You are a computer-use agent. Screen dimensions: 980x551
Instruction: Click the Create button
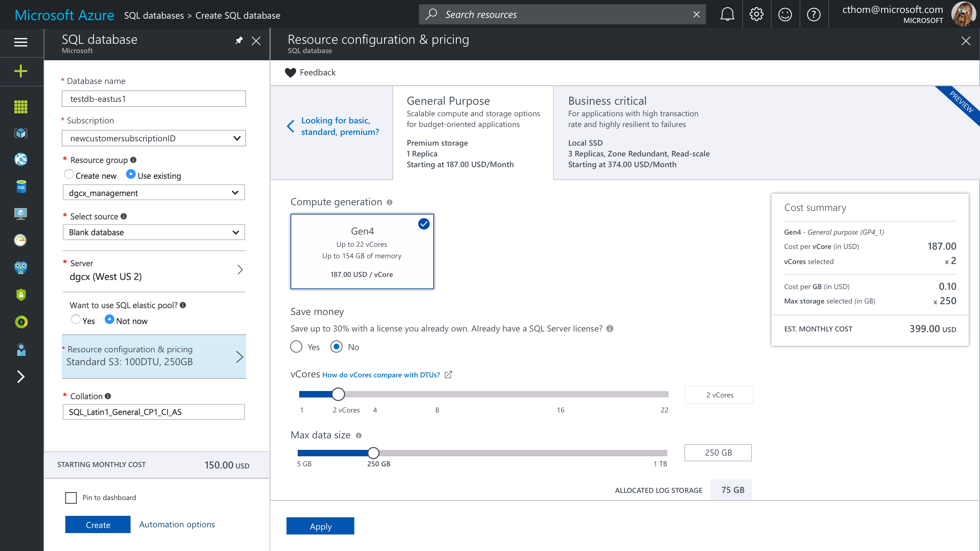(x=98, y=524)
